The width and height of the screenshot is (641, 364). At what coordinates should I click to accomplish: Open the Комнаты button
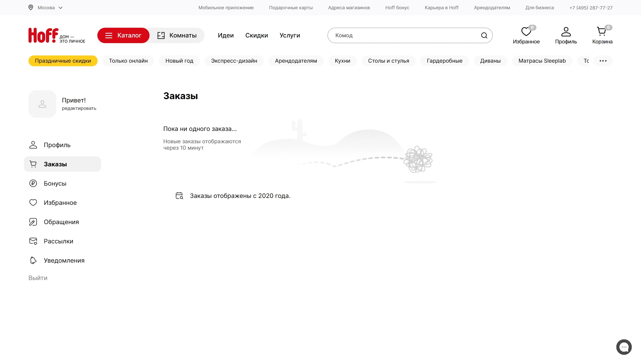pos(177,35)
